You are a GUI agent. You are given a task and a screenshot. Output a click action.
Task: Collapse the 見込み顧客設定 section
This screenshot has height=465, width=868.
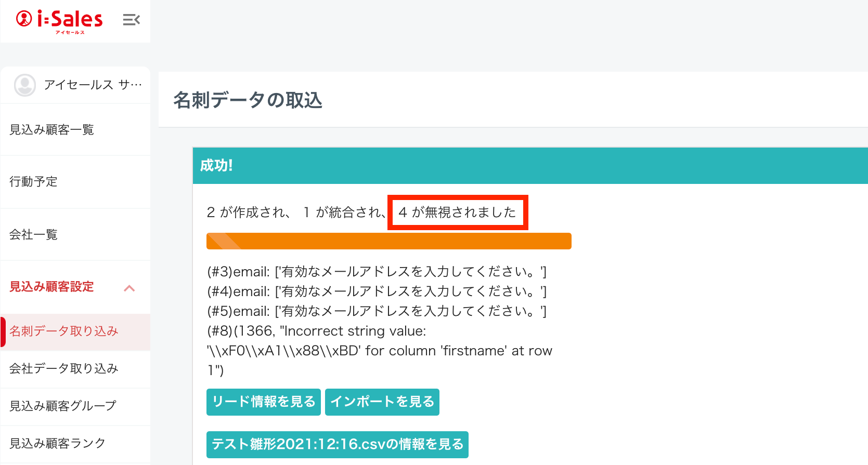coord(51,287)
